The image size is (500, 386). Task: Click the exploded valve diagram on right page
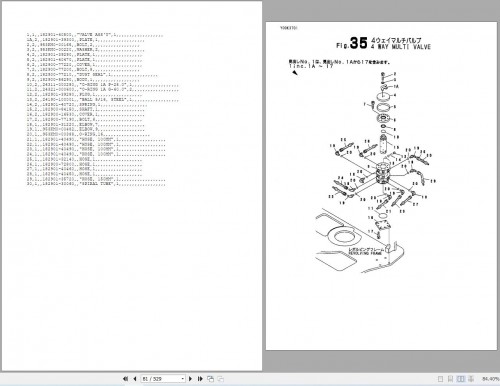[x=375, y=173]
